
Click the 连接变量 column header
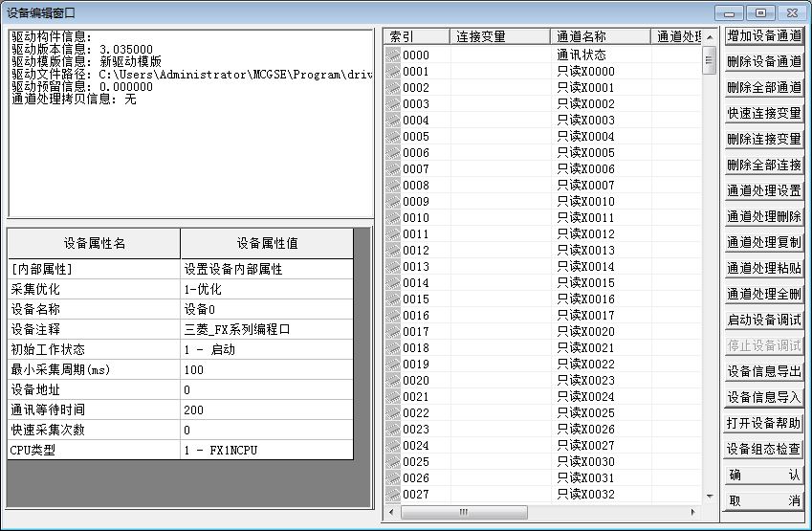click(499, 36)
